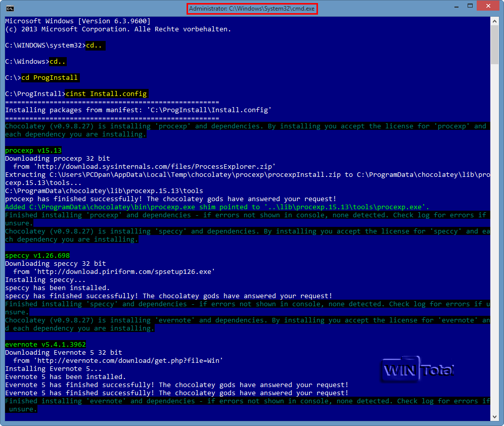This screenshot has width=504, height=426.
Task: Click the window title 'Administrator: C:\Windows\System32\cmd.exe'
Action: [252, 9]
